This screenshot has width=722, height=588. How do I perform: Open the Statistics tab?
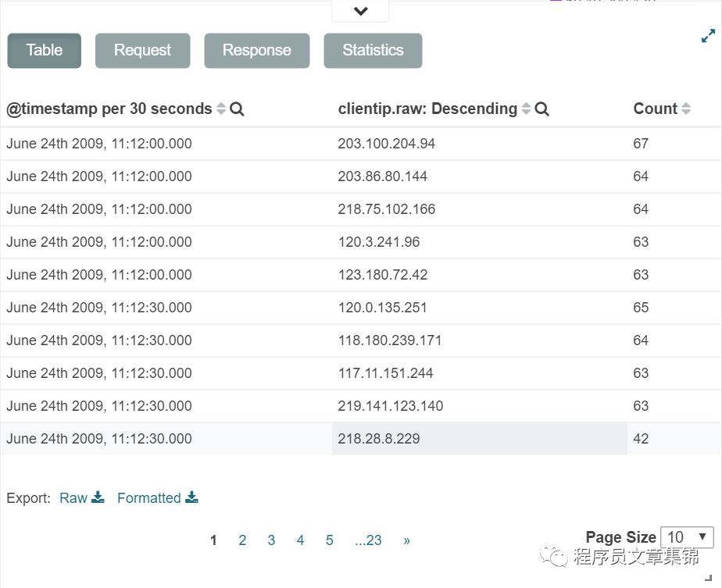373,51
